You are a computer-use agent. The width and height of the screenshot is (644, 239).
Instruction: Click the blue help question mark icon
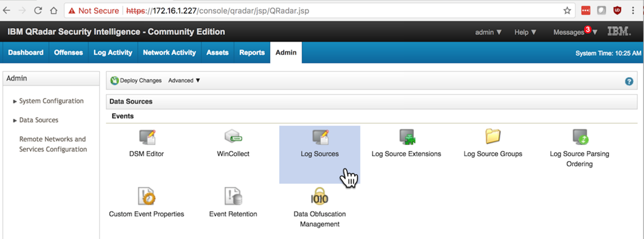click(629, 81)
